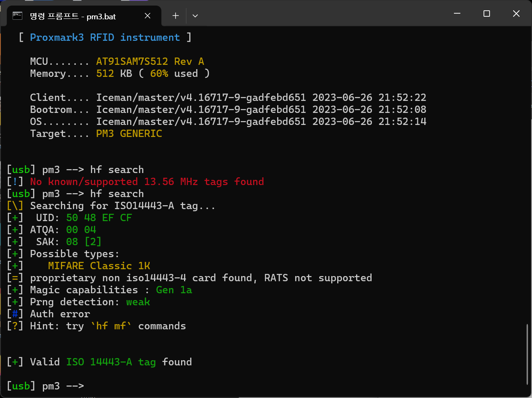
Task: Click the first 'hf search' command
Action: click(117, 170)
